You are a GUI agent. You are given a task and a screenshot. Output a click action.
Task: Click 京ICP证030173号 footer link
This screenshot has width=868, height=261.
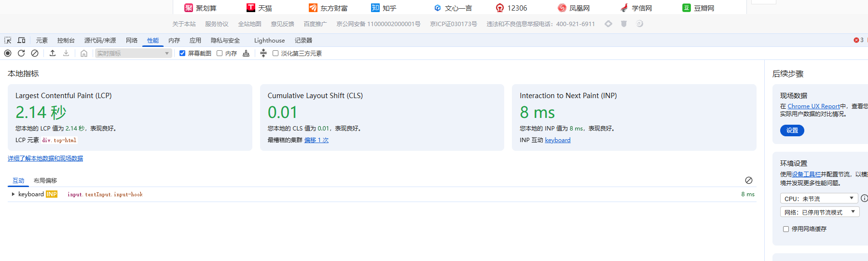coord(454,24)
